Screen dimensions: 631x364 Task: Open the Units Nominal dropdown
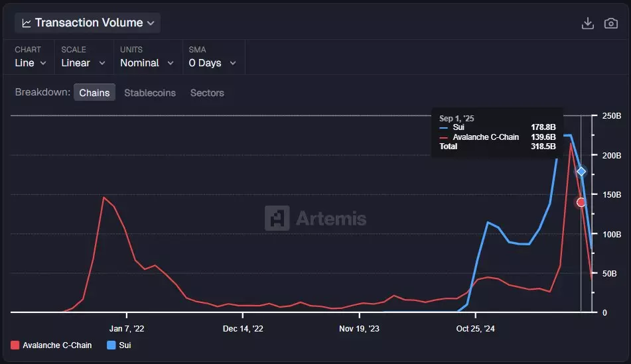[147, 63]
